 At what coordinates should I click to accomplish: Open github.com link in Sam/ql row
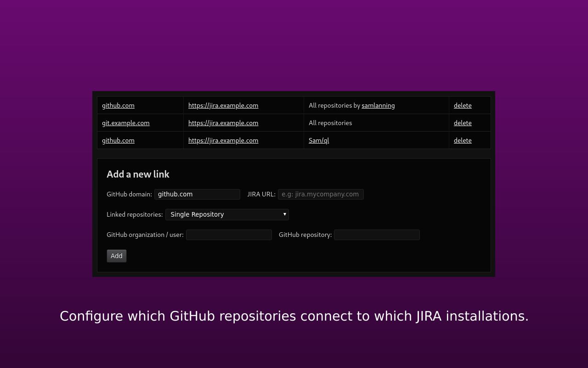pos(118,140)
